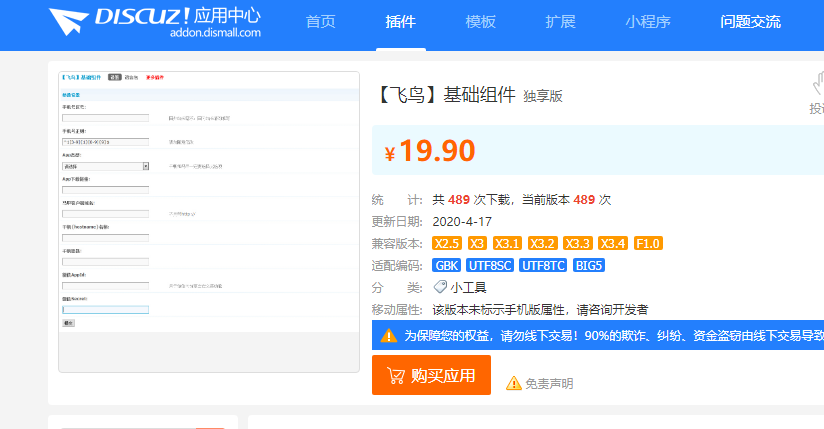Open the 首页 home tab
Viewport: 824px width, 429px height.
pyautogui.click(x=320, y=22)
